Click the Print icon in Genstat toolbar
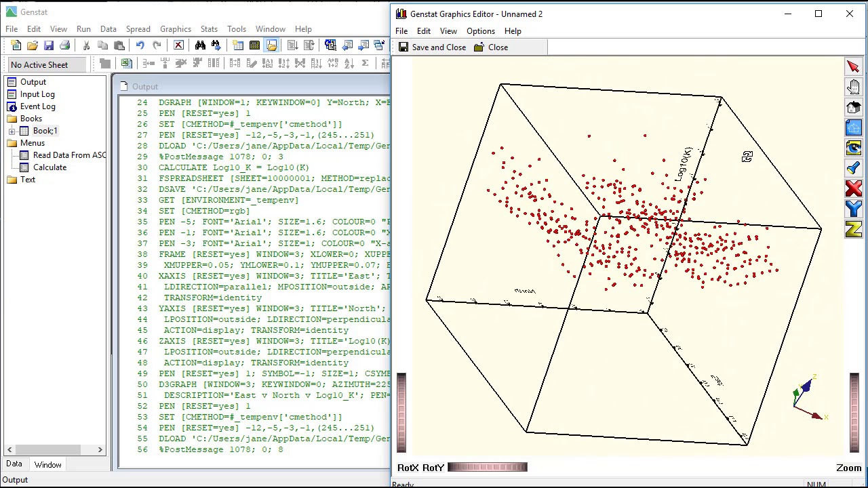Image resolution: width=868 pixels, height=488 pixels. tap(65, 45)
